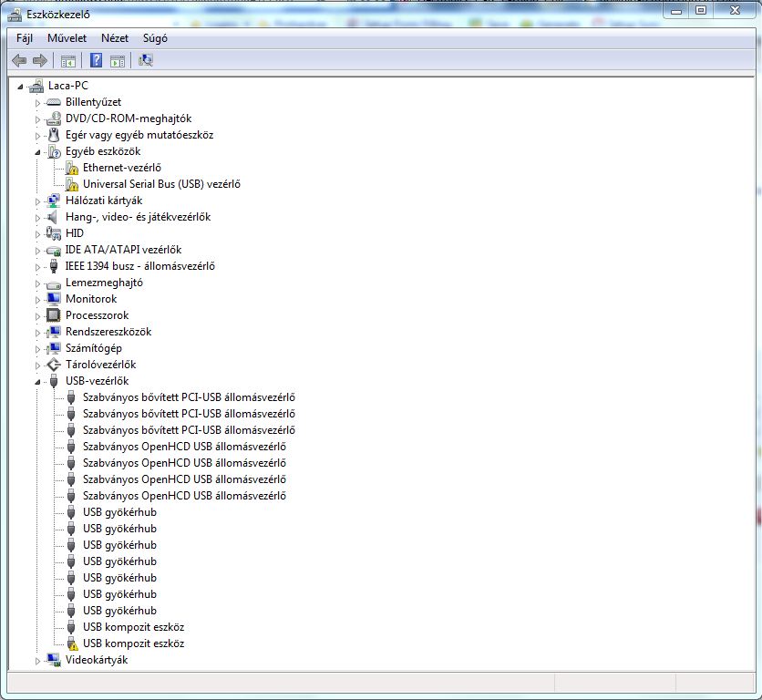Select Rendszereszközök label
This screenshot has width=762, height=700.
pyautogui.click(x=108, y=332)
